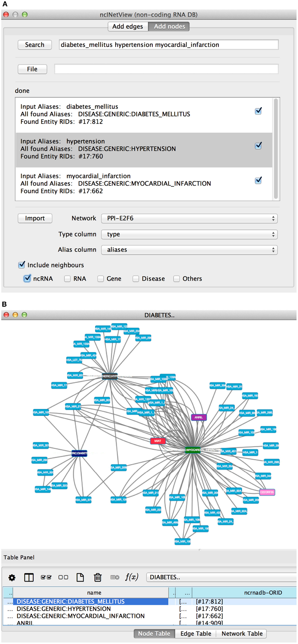298x644 pixels.
Task: Uncheck the diabetes_mellitus result checkbox
Action: [258, 111]
